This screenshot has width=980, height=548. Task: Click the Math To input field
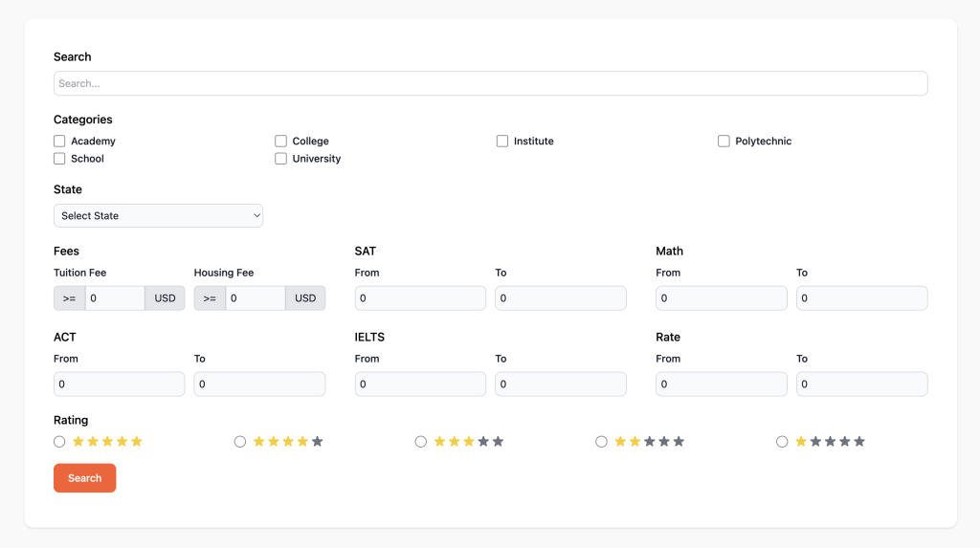(862, 298)
